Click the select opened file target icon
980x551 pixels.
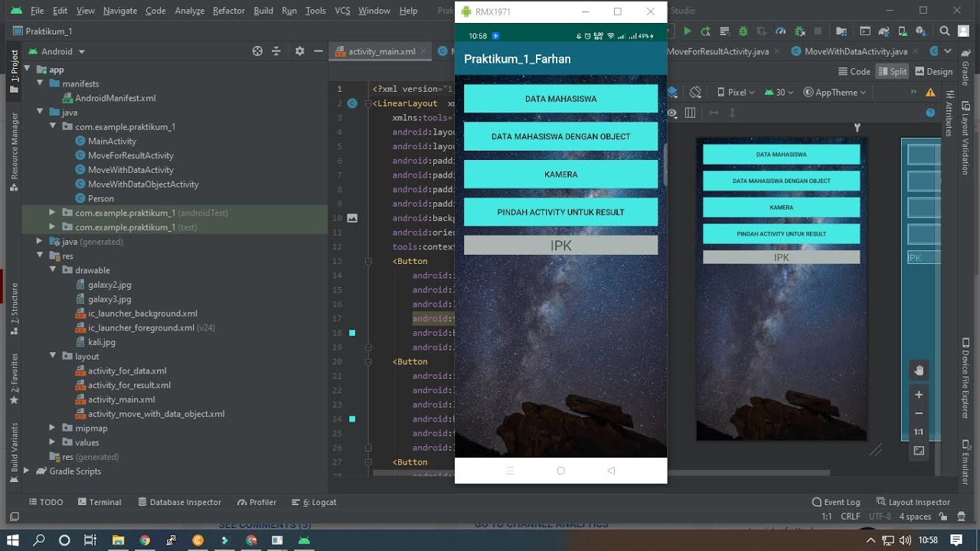tap(257, 51)
